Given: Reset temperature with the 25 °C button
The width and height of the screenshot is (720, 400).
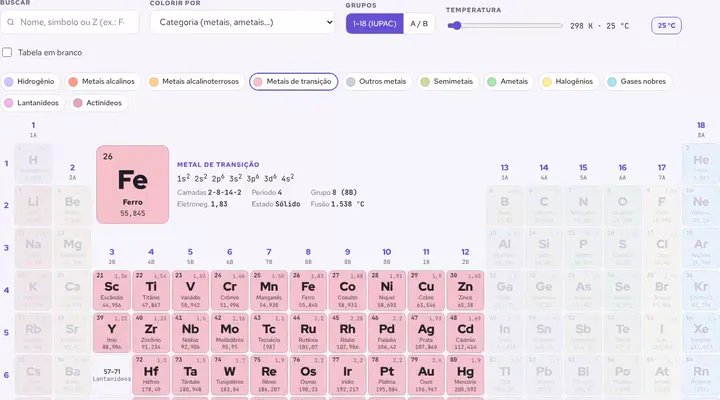Looking at the screenshot, I should pyautogui.click(x=666, y=26).
